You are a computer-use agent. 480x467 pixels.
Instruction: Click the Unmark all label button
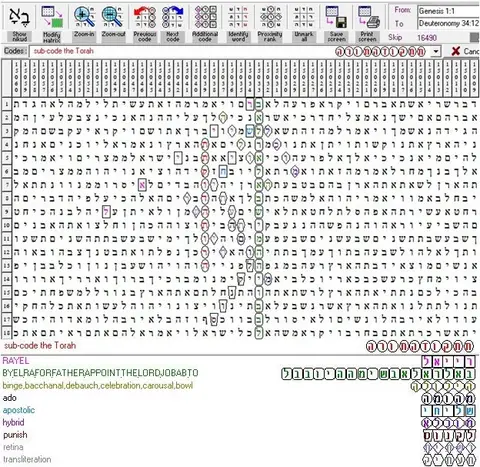304,37
